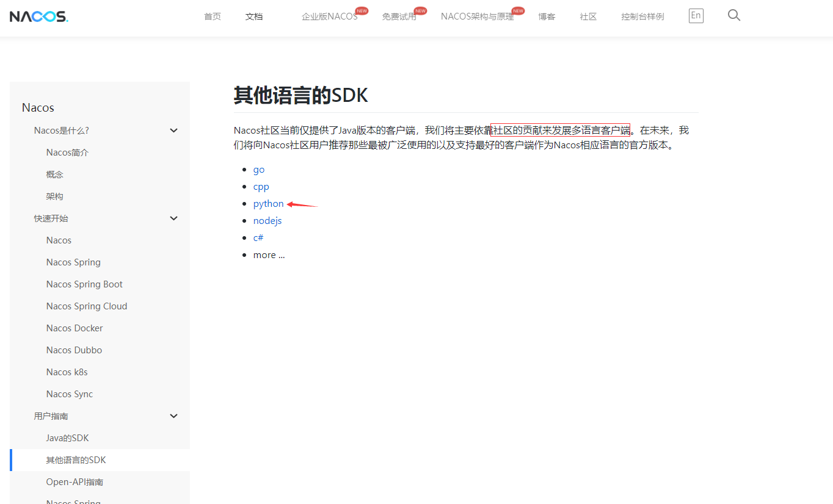Follow the c# SDK link

coord(258,238)
